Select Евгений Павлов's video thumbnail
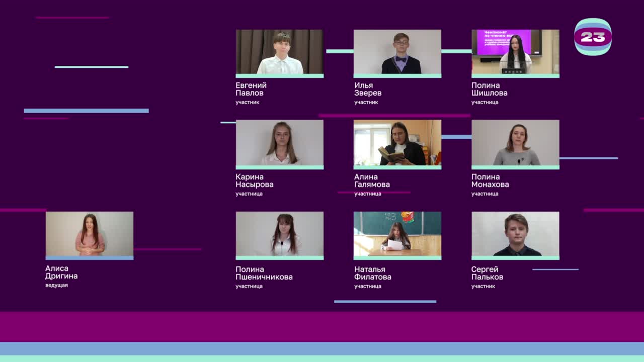 pos(280,52)
